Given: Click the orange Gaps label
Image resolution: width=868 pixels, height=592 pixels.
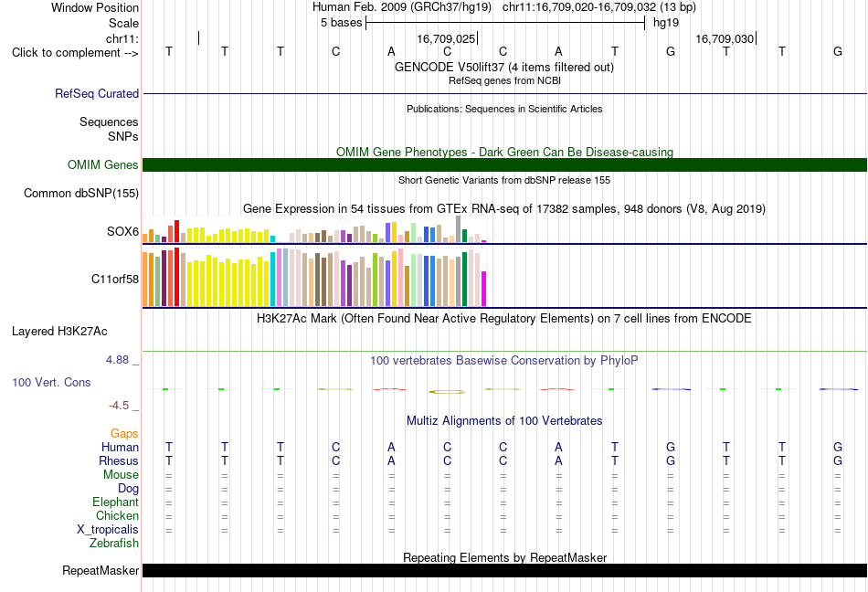Looking at the screenshot, I should coord(124,434).
